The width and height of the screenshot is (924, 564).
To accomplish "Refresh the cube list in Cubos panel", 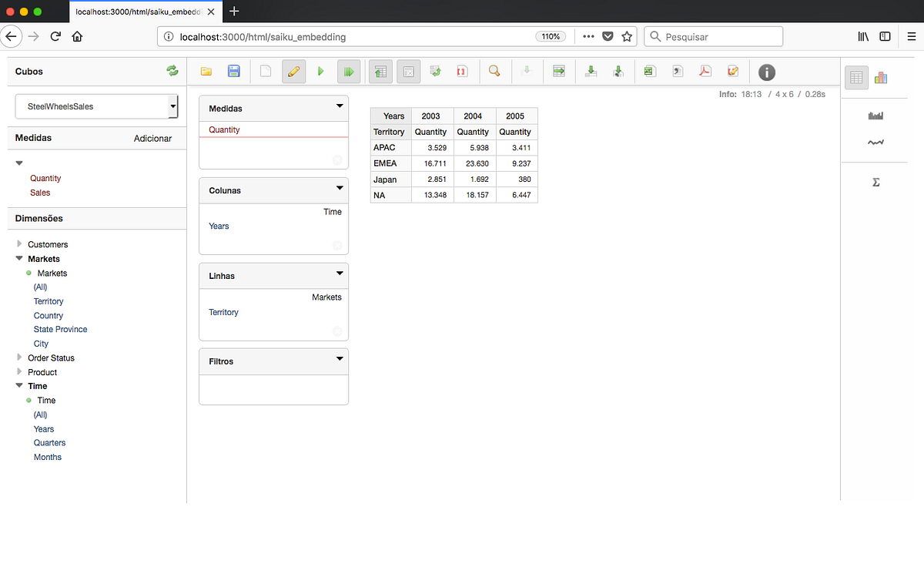I will click(x=172, y=70).
